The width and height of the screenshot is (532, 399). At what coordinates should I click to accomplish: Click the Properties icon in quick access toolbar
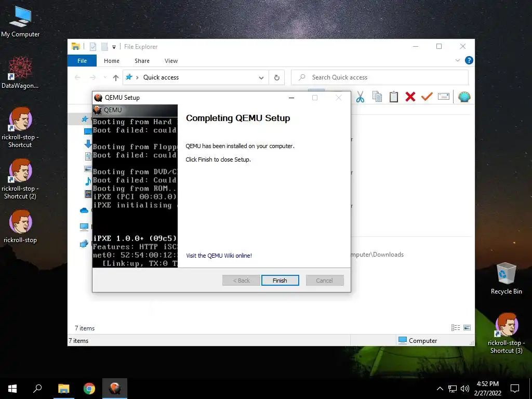tap(93, 46)
